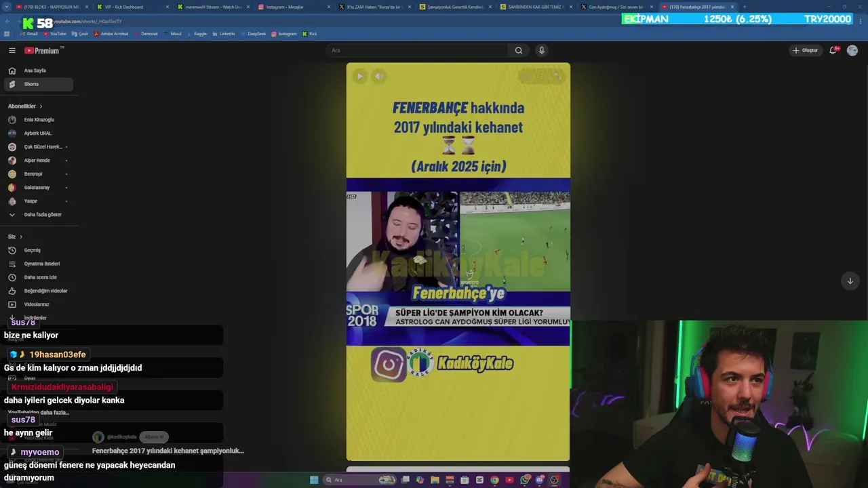
Task: Expand the Abonelikler section
Action: click(x=25, y=106)
